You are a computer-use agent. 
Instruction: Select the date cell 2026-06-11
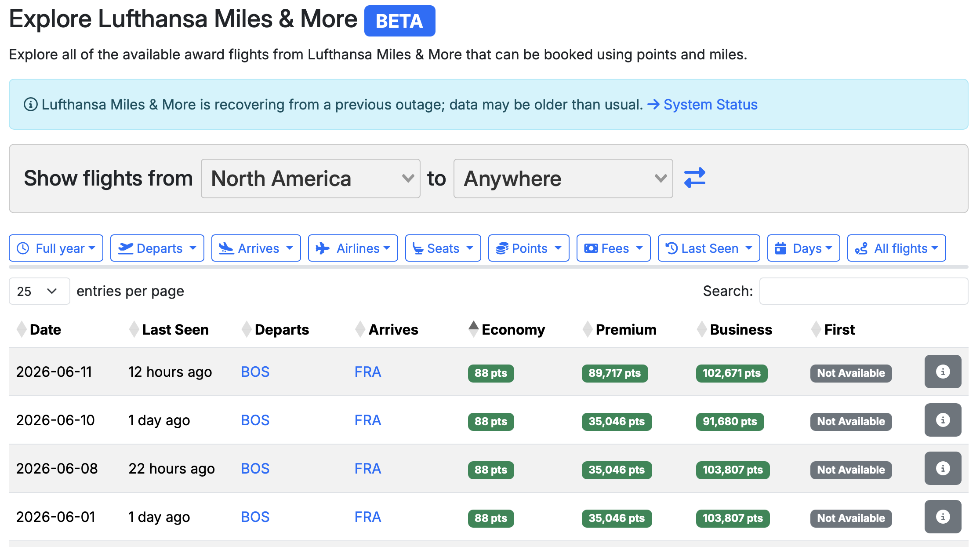click(x=54, y=372)
